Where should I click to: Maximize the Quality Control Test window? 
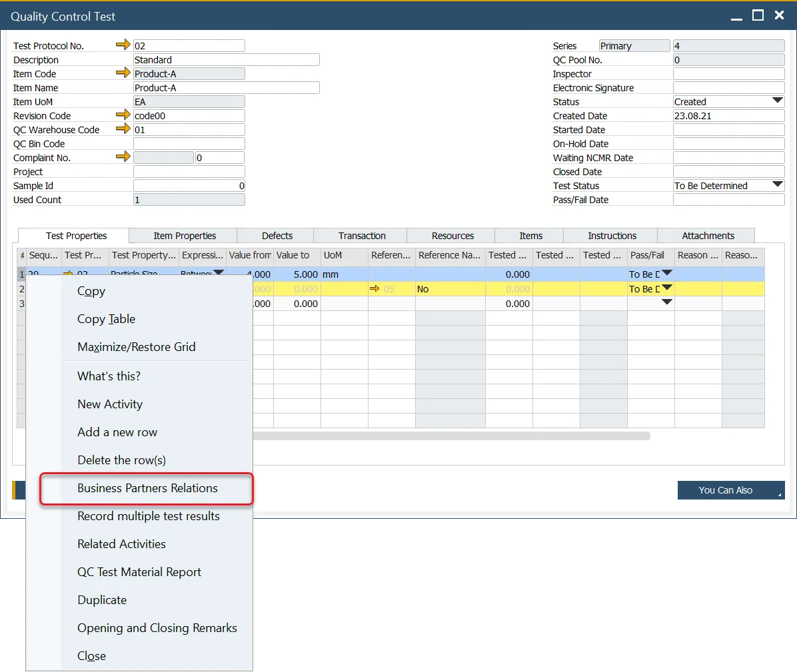[x=758, y=16]
